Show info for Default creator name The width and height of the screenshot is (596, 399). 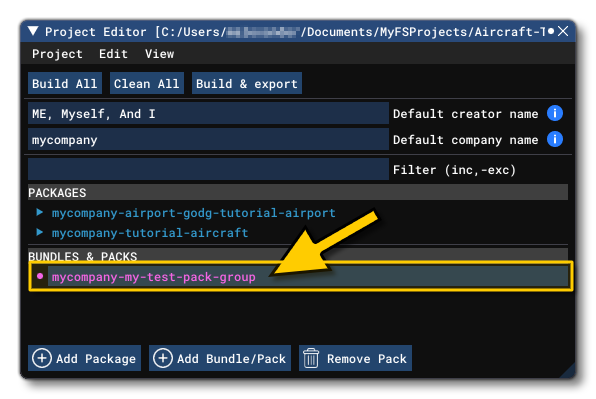pos(555,113)
